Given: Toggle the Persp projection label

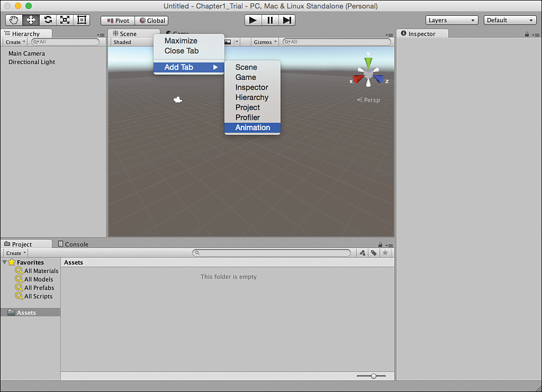Looking at the screenshot, I should [x=368, y=100].
